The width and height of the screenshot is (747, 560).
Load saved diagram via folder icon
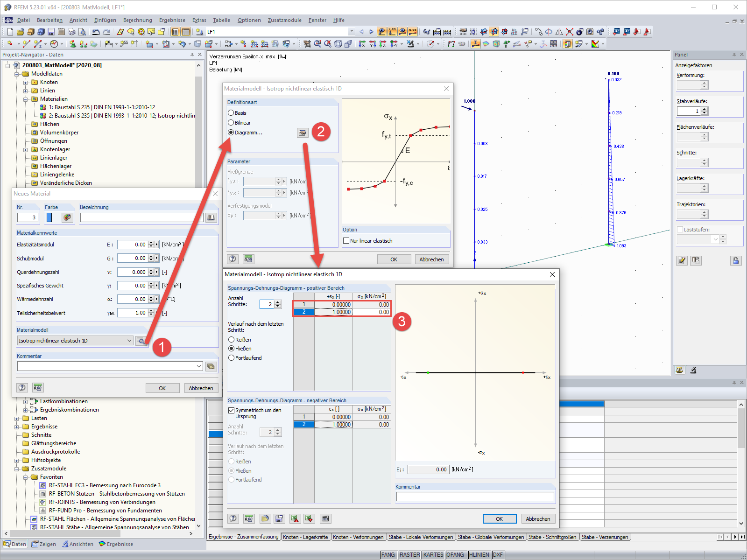point(265,518)
